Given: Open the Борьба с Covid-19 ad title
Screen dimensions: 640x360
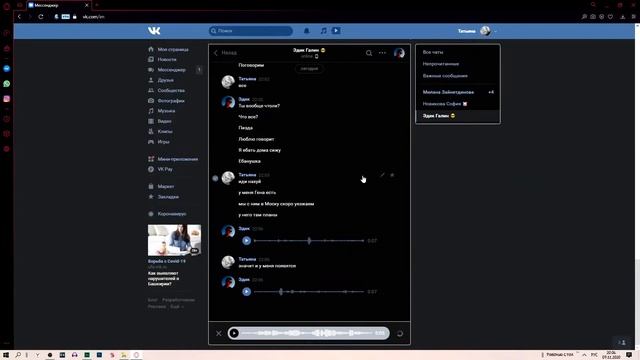Looking at the screenshot, I should pyautogui.click(x=167, y=261).
